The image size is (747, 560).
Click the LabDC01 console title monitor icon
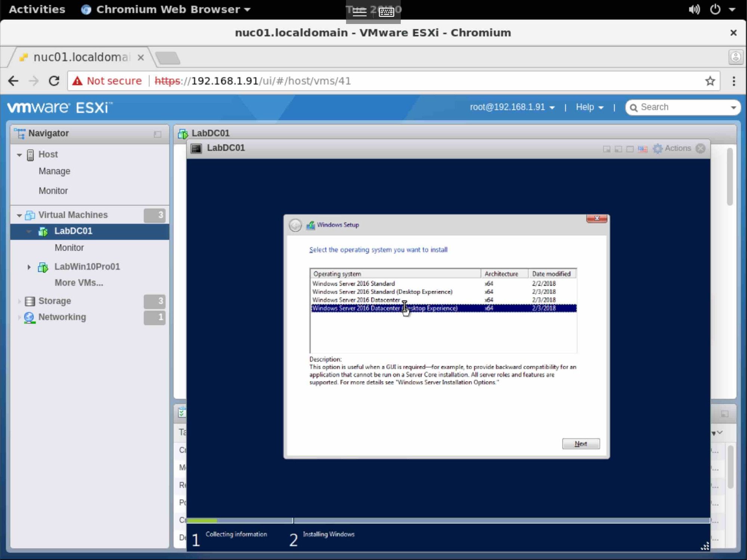196,148
